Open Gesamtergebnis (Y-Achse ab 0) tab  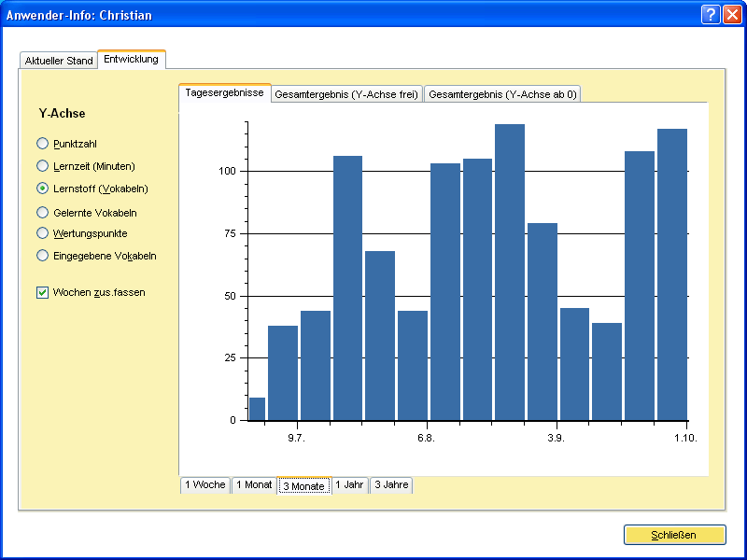pos(502,94)
